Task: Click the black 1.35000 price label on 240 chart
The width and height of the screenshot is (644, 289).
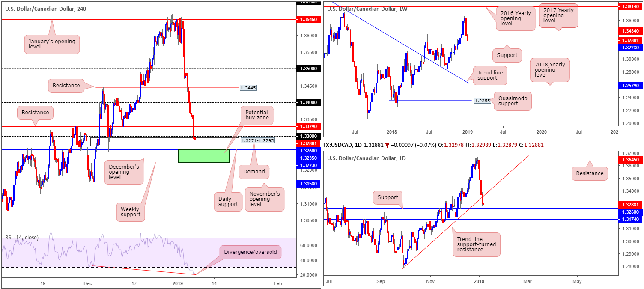Action: coord(307,69)
